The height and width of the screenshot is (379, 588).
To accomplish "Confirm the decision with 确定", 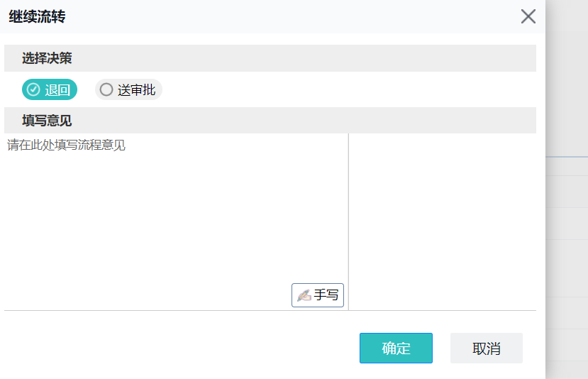I will tap(396, 348).
